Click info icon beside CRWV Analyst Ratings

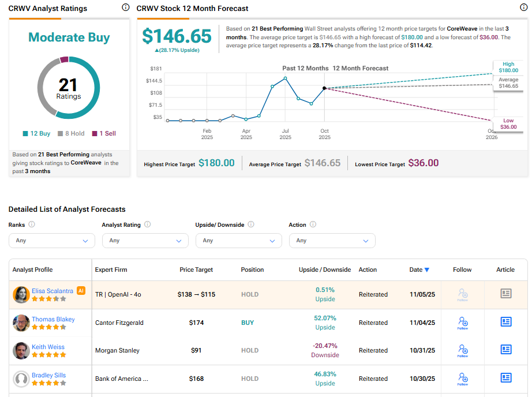126,8
